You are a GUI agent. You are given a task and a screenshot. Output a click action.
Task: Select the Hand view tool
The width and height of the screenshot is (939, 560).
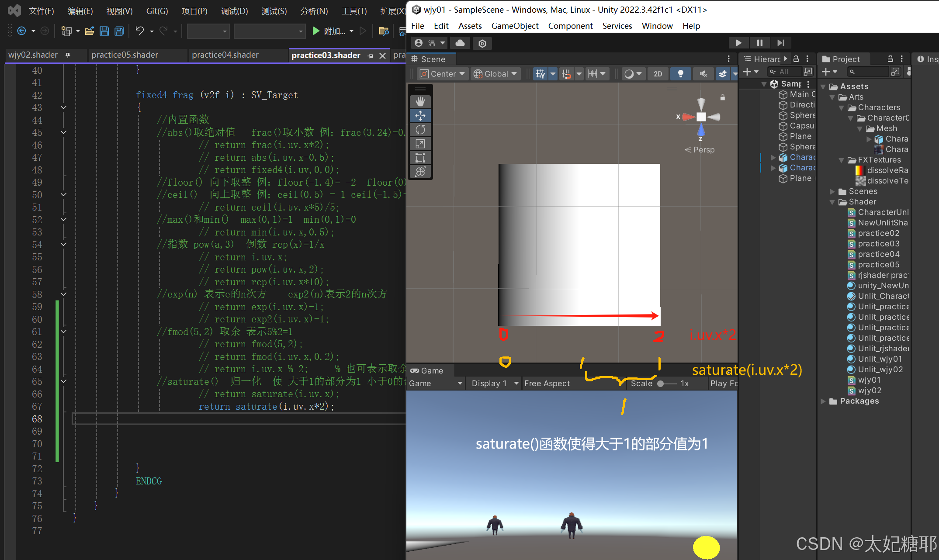point(420,102)
